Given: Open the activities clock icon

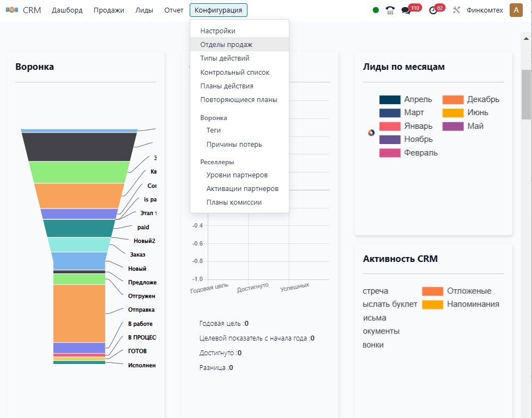Looking at the screenshot, I should click(433, 10).
